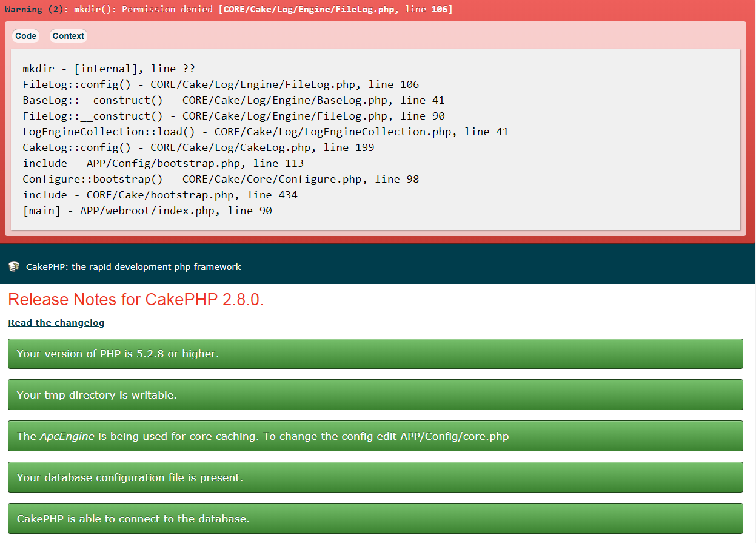Image resolution: width=756 pixels, height=543 pixels.
Task: Select the "LogEngineCollection::load()" stack trace line
Action: pyautogui.click(x=266, y=132)
